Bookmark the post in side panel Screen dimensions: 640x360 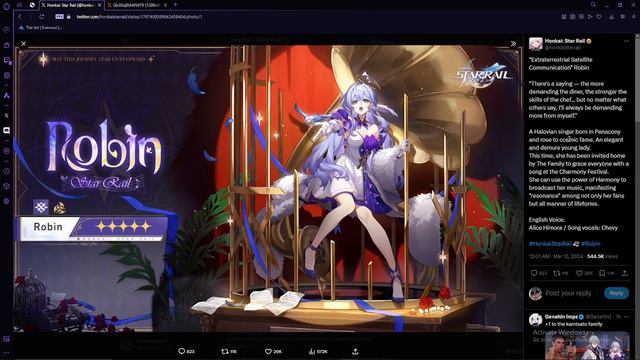(602, 273)
